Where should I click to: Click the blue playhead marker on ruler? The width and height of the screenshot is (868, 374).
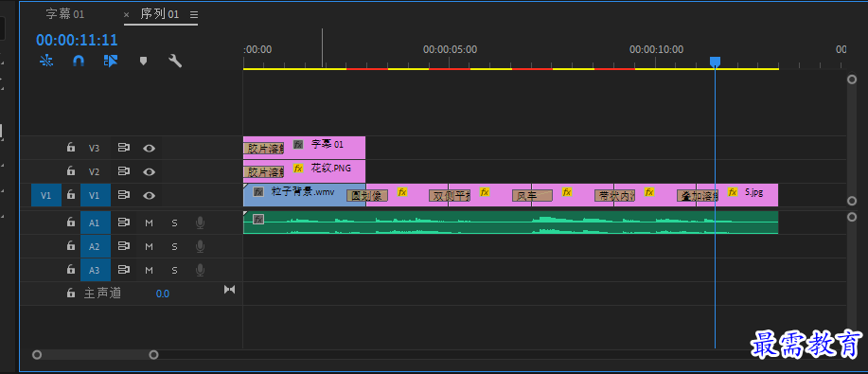(715, 62)
